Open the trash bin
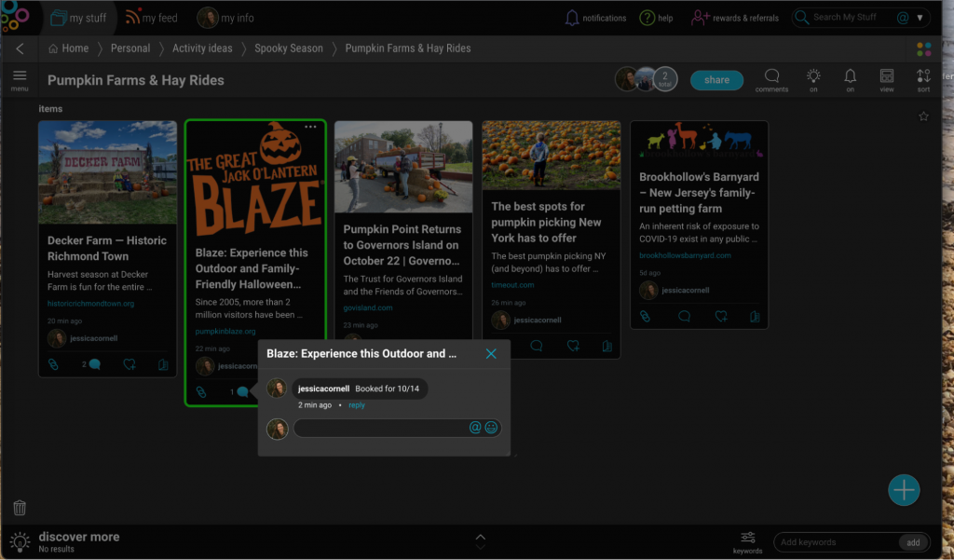 click(20, 508)
